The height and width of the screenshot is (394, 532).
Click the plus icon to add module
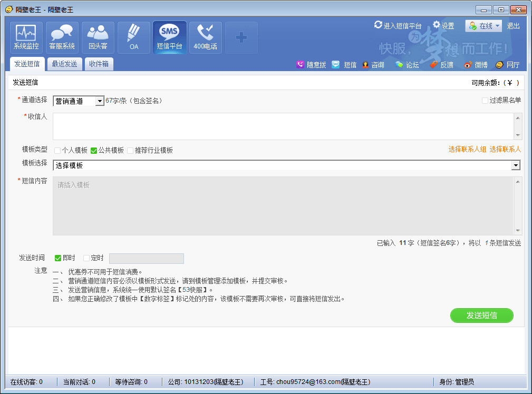[x=241, y=37]
